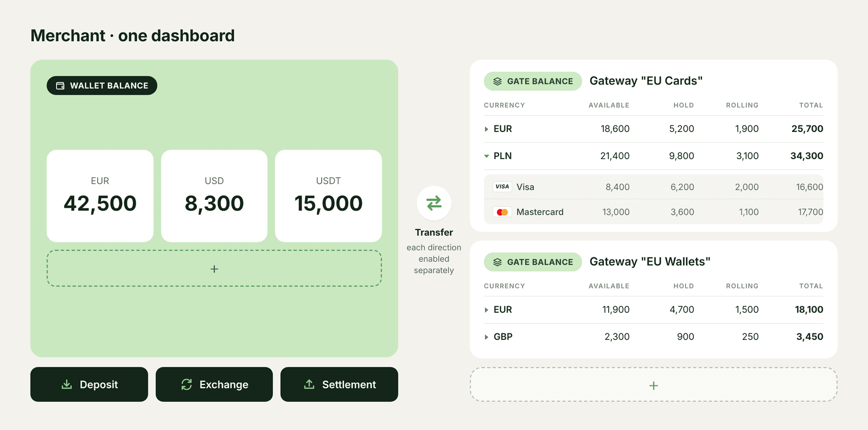868x430 pixels.
Task: Collapse PLN row in EU Cards gateway
Action: pos(487,156)
